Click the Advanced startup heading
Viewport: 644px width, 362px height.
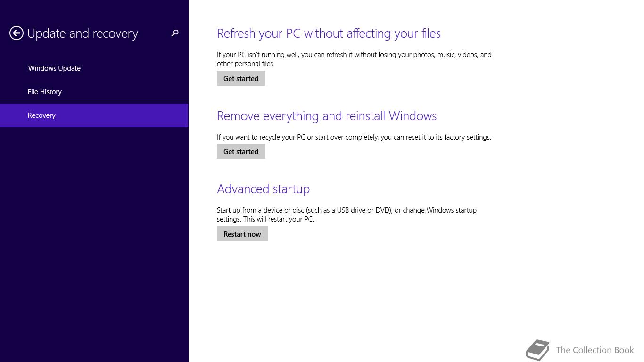point(263,189)
